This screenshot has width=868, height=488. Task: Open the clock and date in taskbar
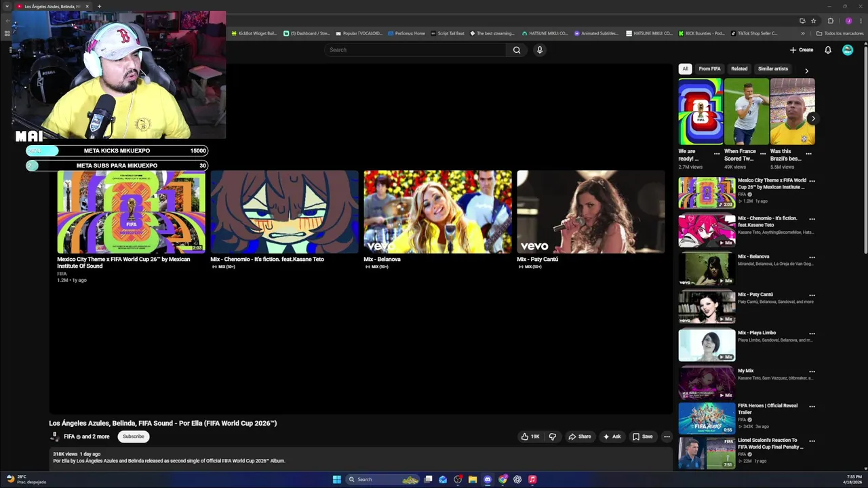click(x=852, y=479)
